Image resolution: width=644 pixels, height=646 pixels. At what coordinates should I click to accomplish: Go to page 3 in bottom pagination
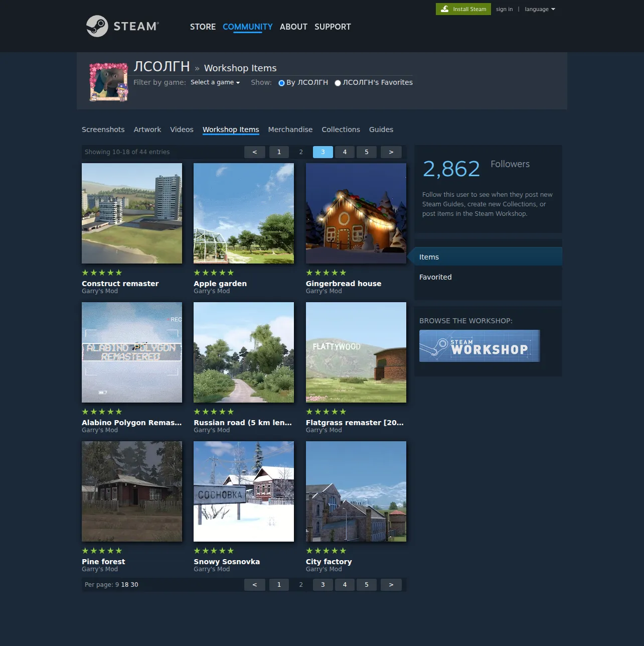click(x=323, y=585)
